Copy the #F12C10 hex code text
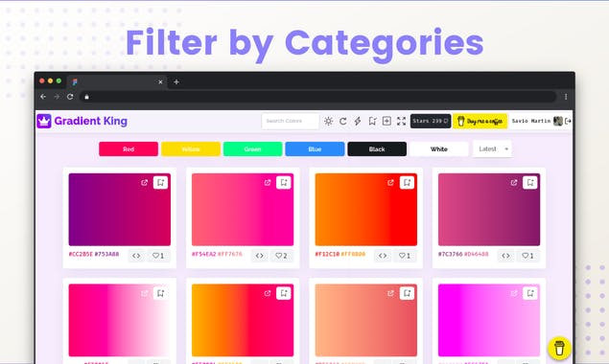The width and height of the screenshot is (609, 364). pyautogui.click(x=327, y=254)
